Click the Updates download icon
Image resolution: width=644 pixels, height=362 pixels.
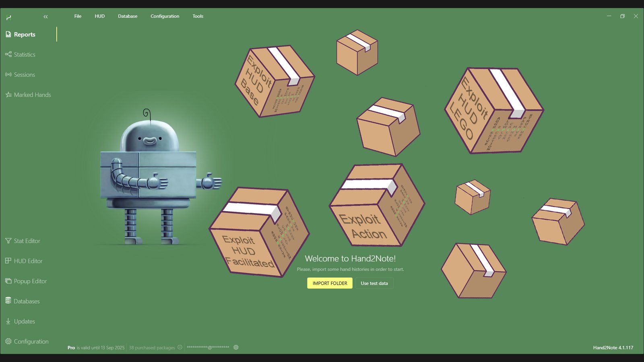tap(8, 321)
